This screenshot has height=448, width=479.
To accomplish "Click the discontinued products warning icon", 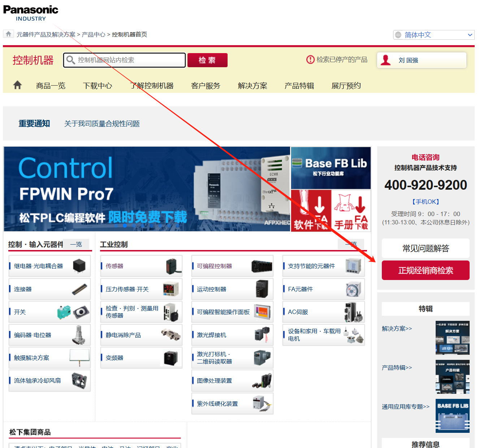I will (x=310, y=60).
